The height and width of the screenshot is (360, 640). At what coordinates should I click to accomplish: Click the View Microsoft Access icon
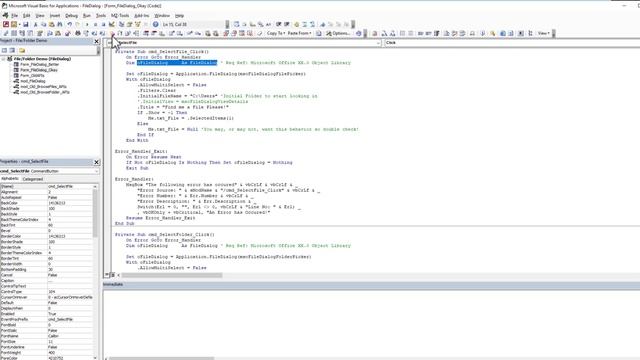tap(6, 24)
